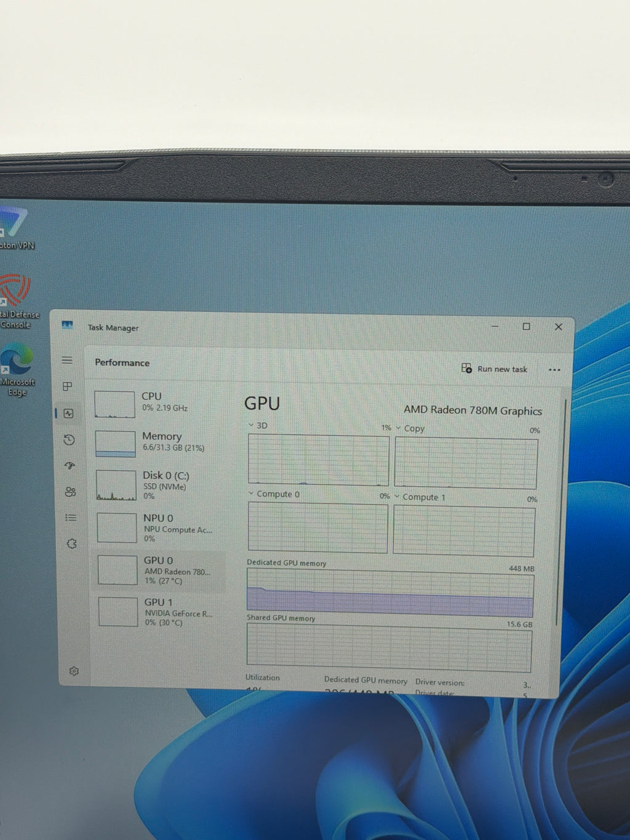Open the App history page icon
Screen dimensions: 630x840
pos(69,439)
